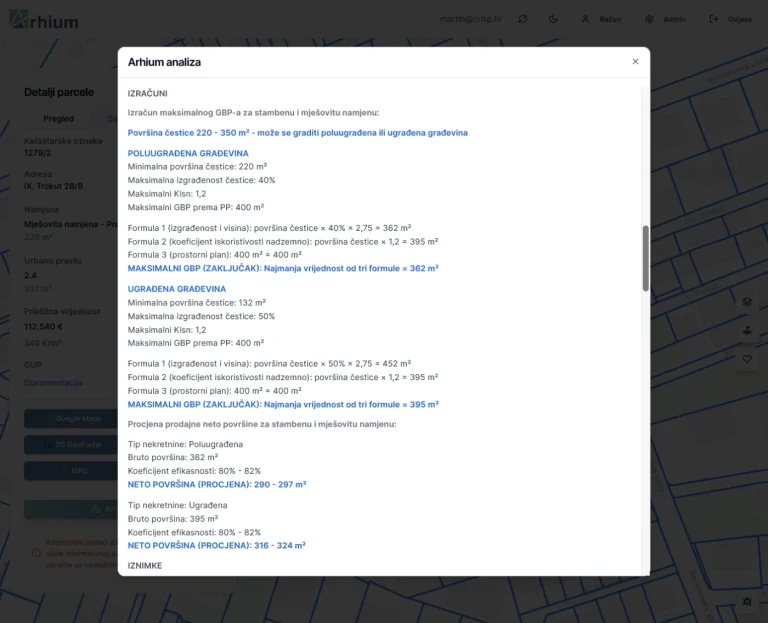Click the heart favorites icon
Viewport: 768px width, 623px height.
point(746,360)
